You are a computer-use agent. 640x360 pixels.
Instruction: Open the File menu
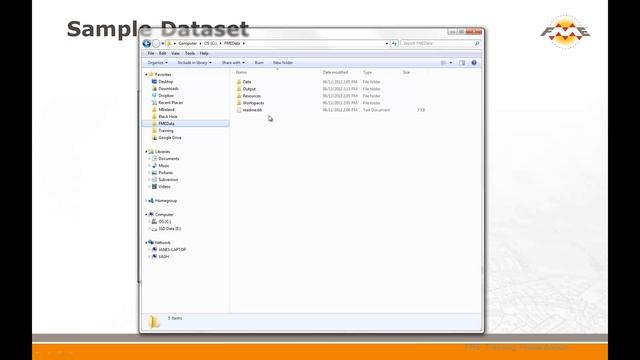(x=151, y=53)
